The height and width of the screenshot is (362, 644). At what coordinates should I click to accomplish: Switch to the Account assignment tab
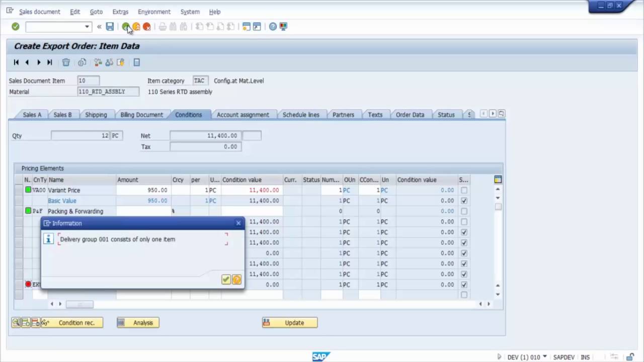243,115
